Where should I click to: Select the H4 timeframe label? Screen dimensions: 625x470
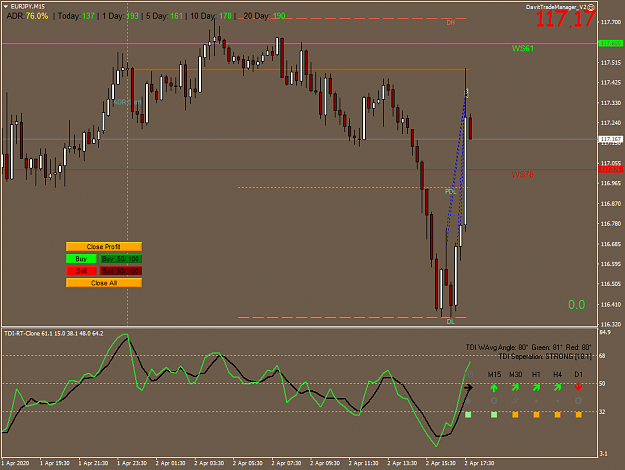(x=557, y=374)
